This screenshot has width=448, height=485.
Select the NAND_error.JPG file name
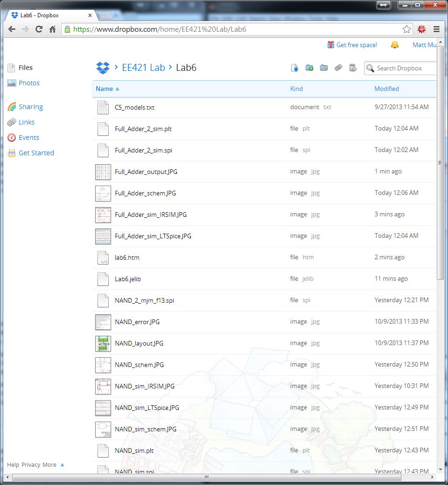pos(137,322)
